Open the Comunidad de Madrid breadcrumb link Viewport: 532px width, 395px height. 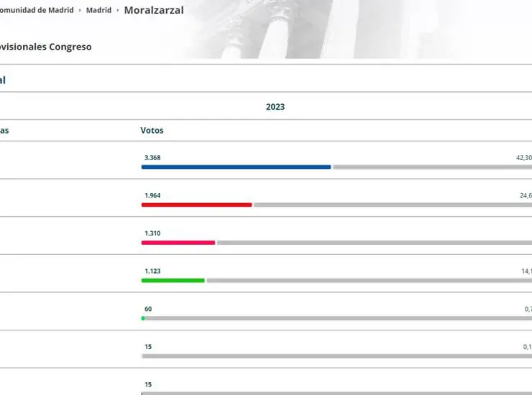[x=37, y=10]
